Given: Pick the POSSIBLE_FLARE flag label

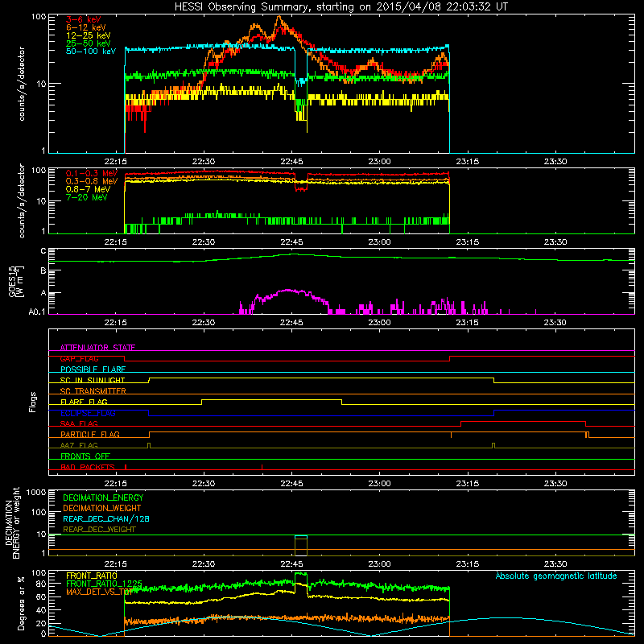Looking at the screenshot, I should [93, 369].
